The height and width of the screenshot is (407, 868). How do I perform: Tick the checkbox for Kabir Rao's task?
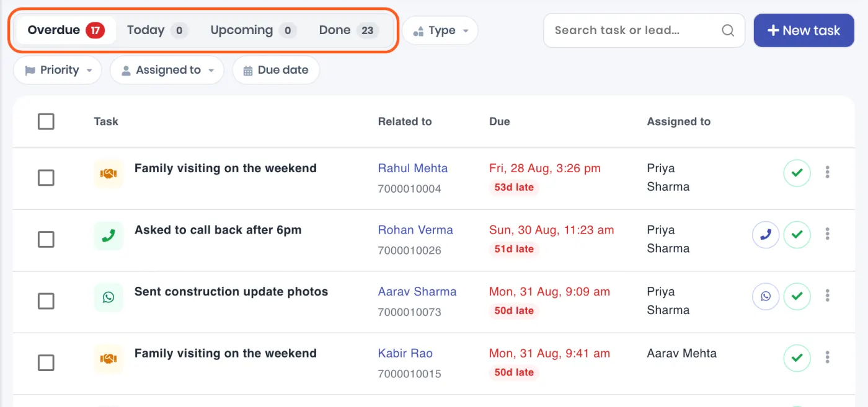tap(46, 362)
